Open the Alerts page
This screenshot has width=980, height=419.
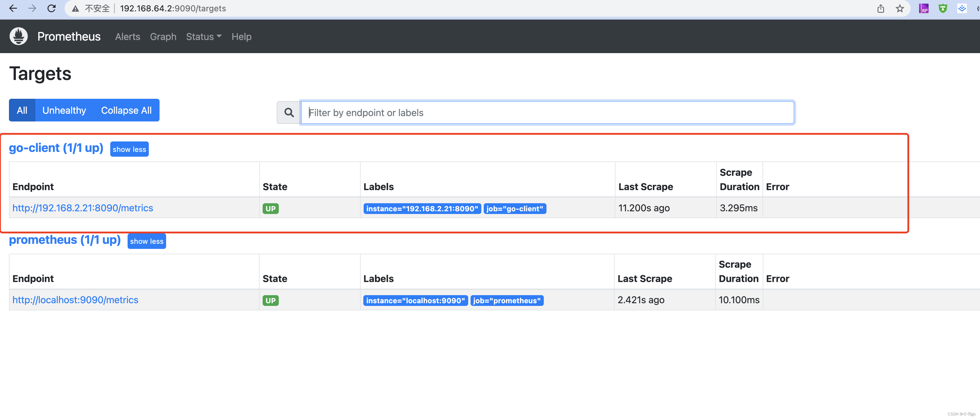[128, 36]
